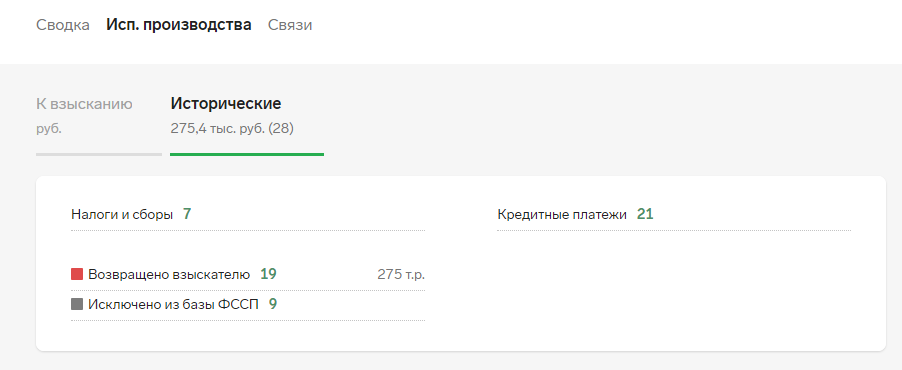Click руб. text under К взысканию
This screenshot has width=902, height=370.
click(x=49, y=129)
